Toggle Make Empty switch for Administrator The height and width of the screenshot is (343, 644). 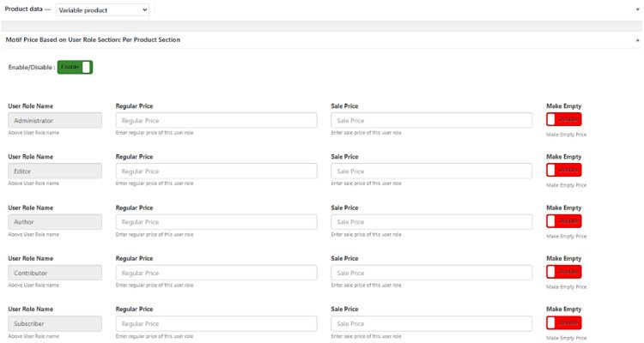(x=563, y=120)
